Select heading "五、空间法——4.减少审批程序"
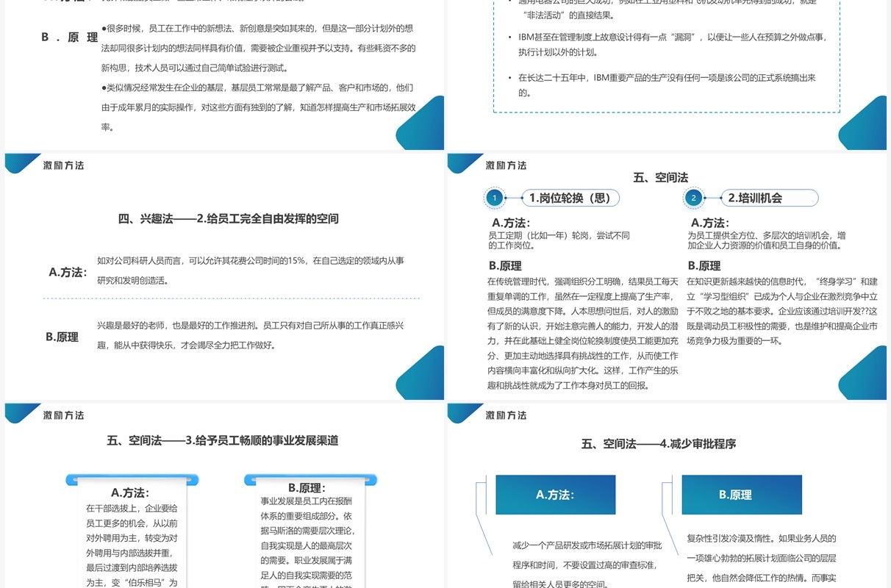This screenshot has width=891, height=588. pyautogui.click(x=658, y=443)
